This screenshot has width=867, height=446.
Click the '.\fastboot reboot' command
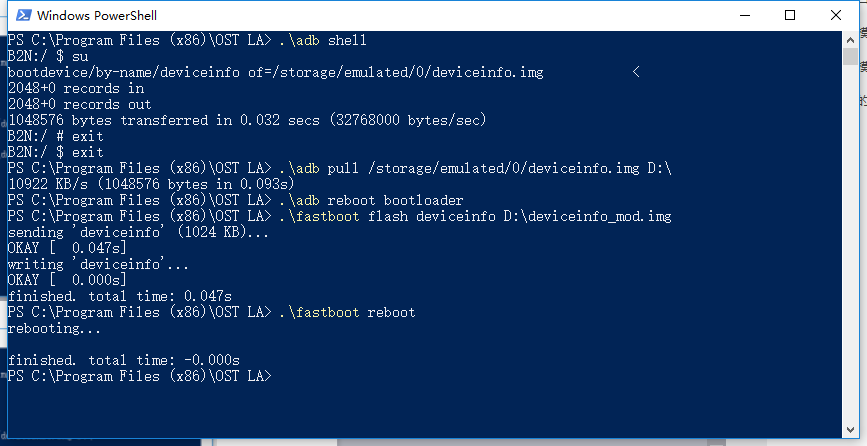point(347,312)
